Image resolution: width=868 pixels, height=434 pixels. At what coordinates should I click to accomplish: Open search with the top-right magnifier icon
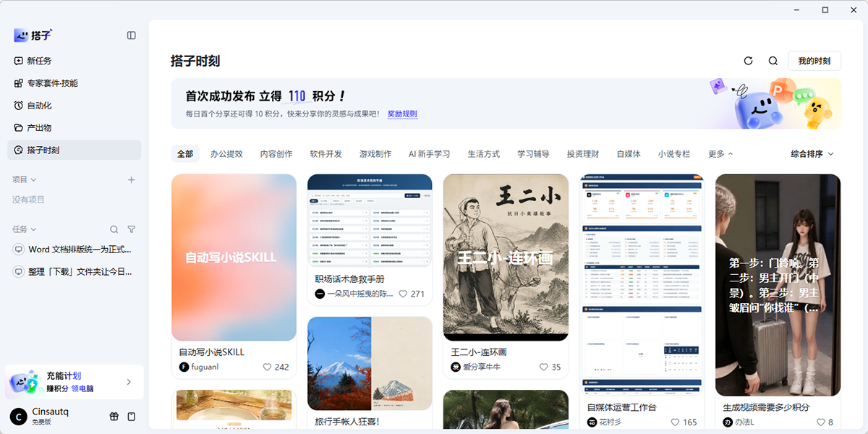[773, 61]
